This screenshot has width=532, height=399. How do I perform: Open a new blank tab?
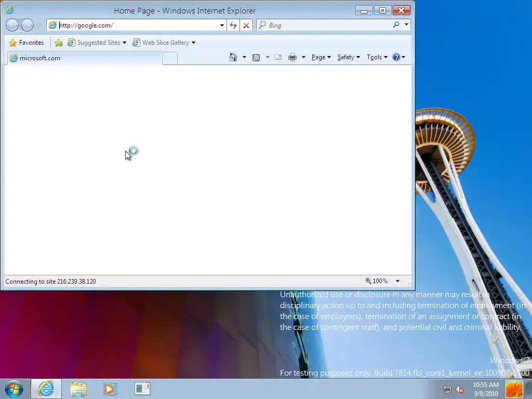170,58
